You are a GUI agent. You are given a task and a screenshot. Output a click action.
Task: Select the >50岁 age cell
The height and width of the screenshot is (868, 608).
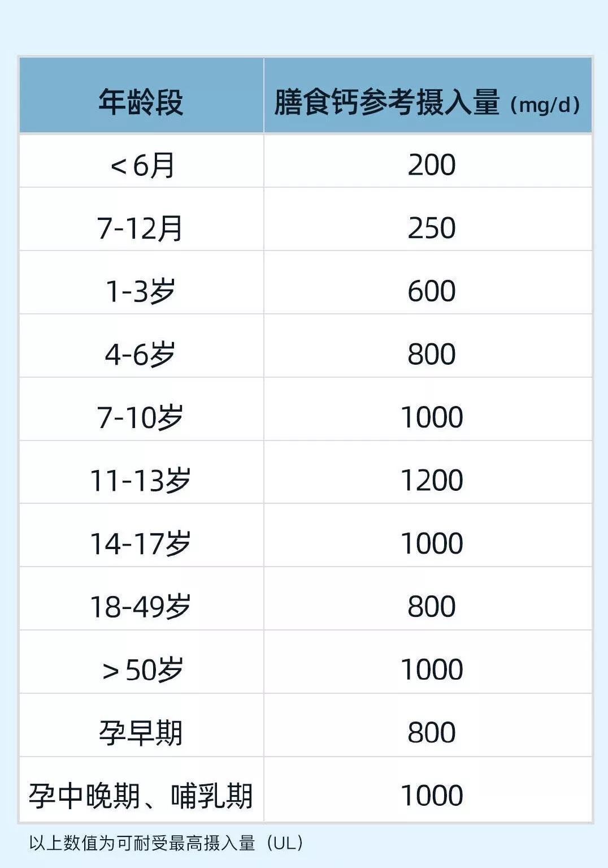(x=142, y=670)
